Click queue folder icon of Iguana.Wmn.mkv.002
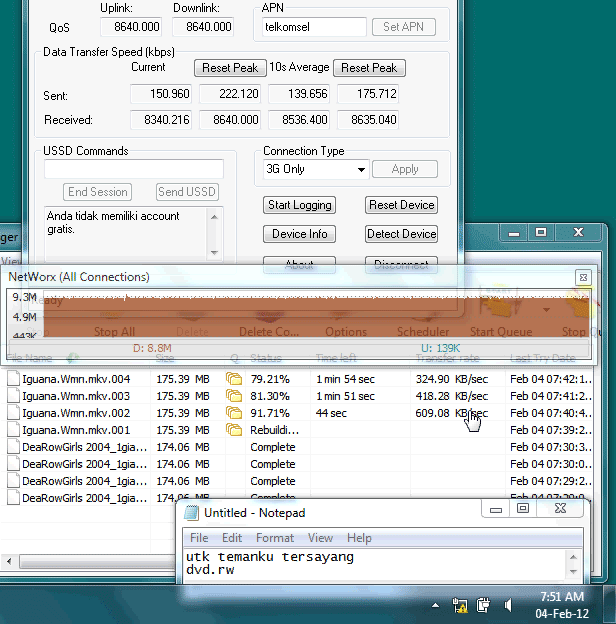This screenshot has height=624, width=616. (x=234, y=413)
